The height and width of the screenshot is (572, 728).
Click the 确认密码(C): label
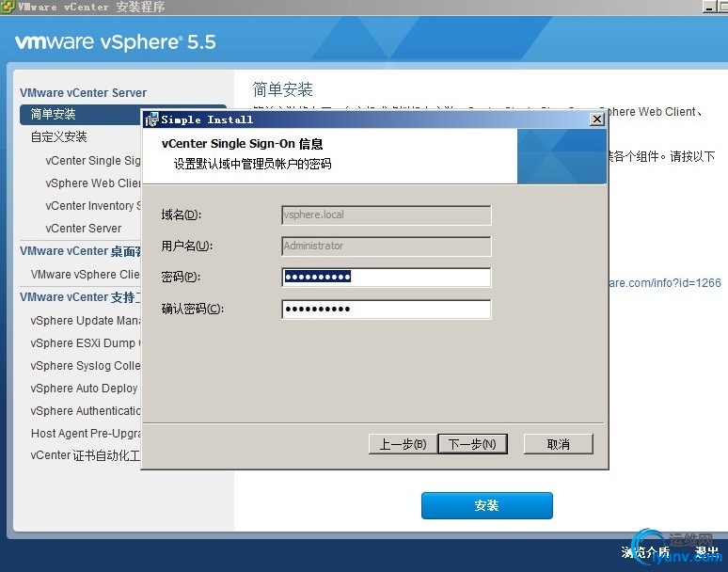pyautogui.click(x=192, y=309)
